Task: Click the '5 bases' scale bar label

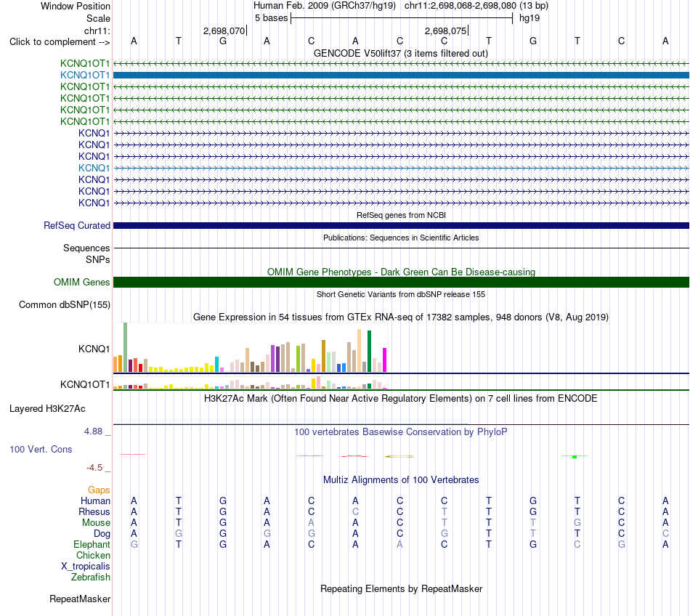Action: pyautogui.click(x=271, y=18)
